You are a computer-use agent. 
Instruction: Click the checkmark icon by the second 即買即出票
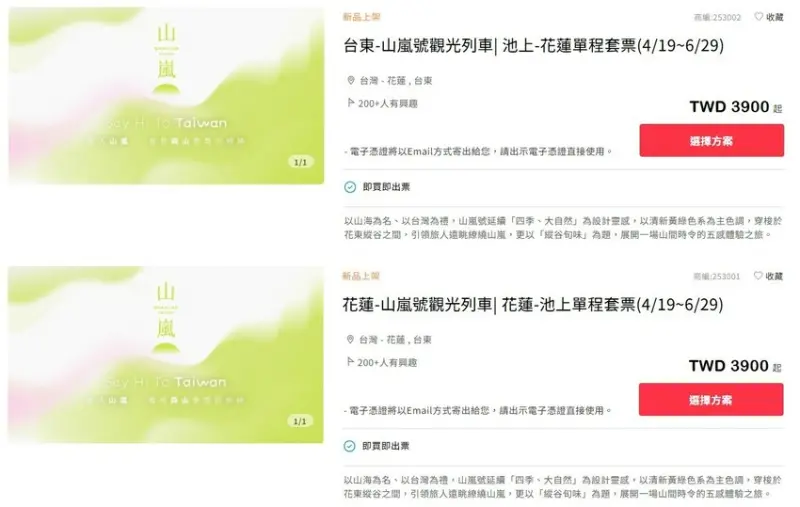pyautogui.click(x=349, y=446)
